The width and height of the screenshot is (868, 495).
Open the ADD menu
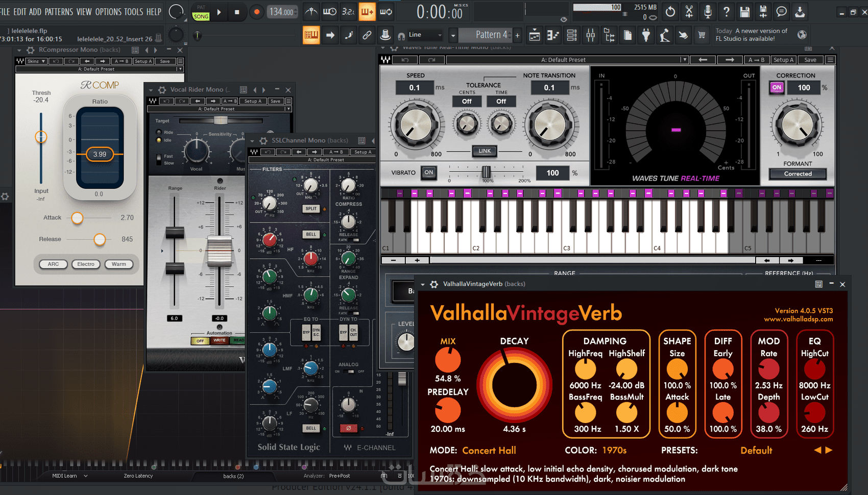[35, 11]
